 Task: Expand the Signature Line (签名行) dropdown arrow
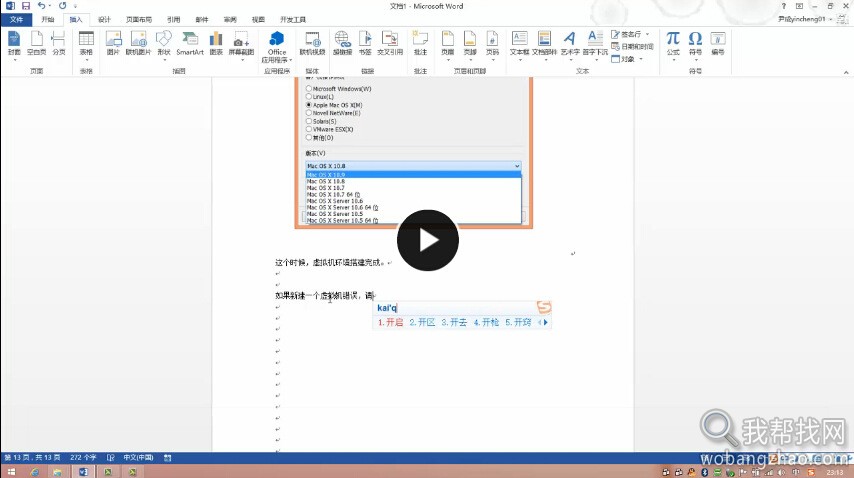(648, 34)
